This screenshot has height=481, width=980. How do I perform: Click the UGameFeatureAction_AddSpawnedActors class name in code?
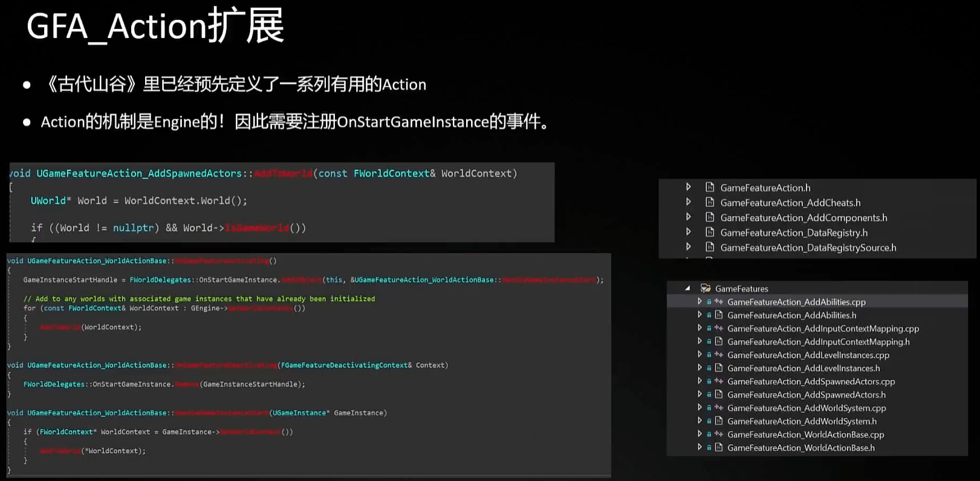point(139,174)
